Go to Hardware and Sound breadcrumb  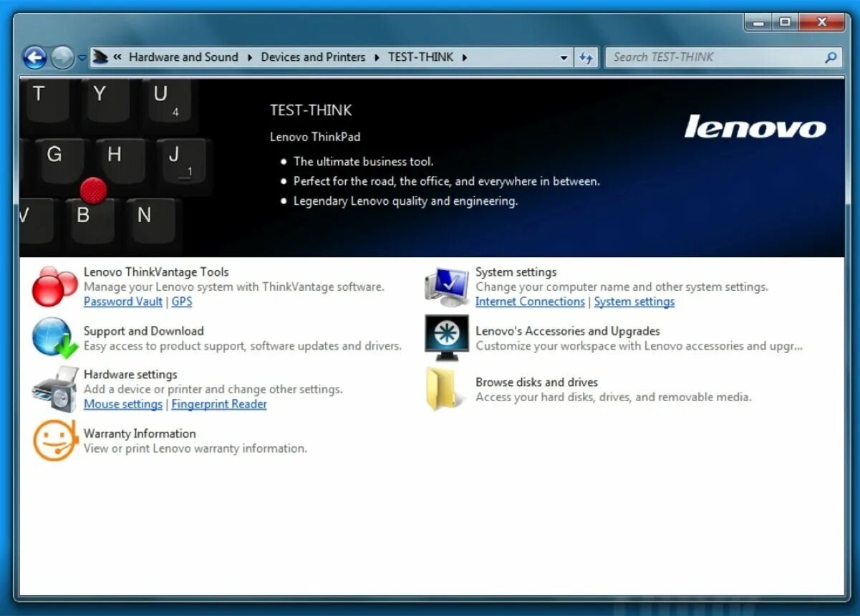[184, 57]
